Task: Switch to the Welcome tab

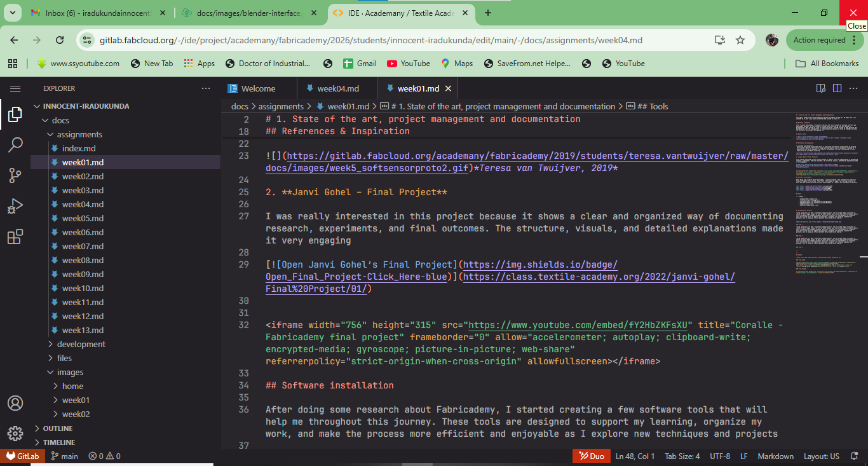Action: point(258,88)
